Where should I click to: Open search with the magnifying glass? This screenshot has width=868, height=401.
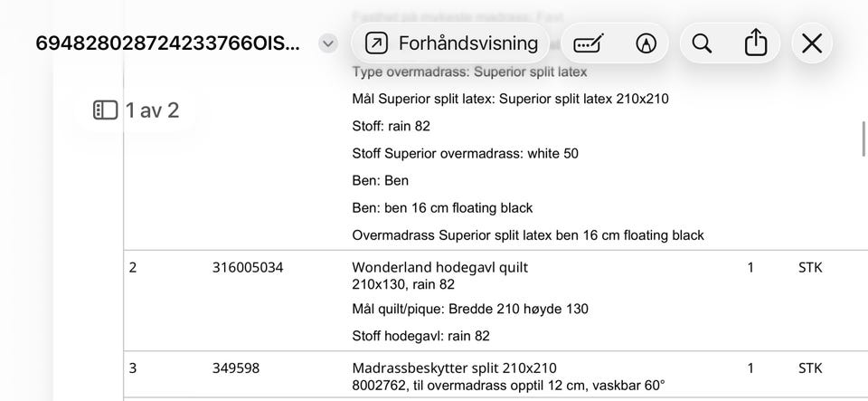[702, 43]
